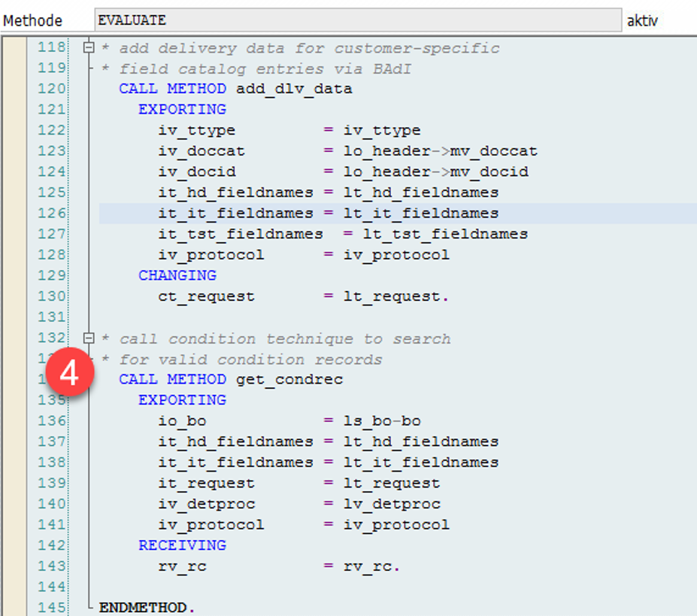Click RECEIVING keyword on line 142

pos(182,545)
